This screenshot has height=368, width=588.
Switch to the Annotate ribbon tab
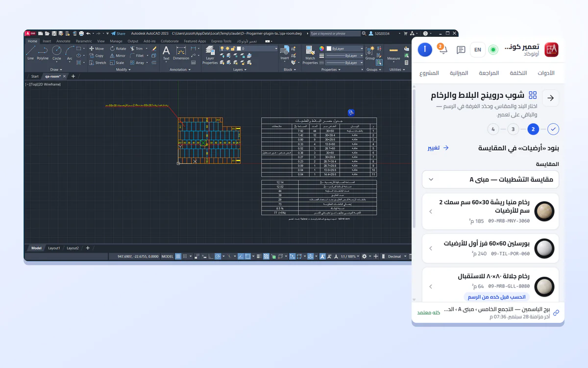(63, 41)
